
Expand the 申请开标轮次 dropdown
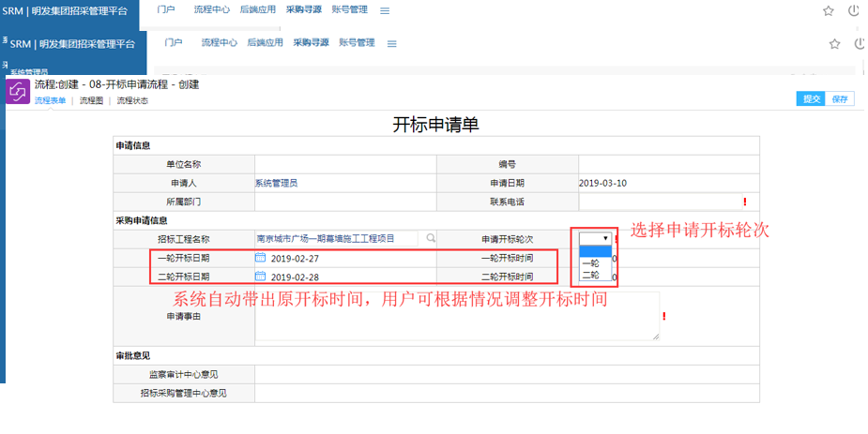tap(596, 239)
